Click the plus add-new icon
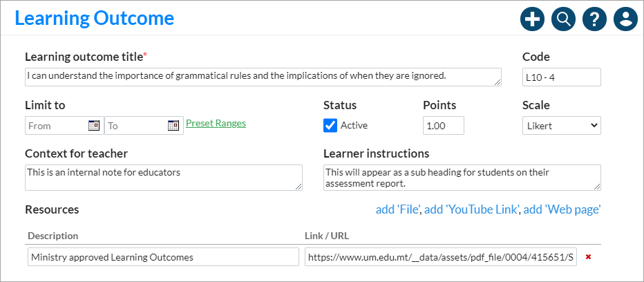 (532, 19)
